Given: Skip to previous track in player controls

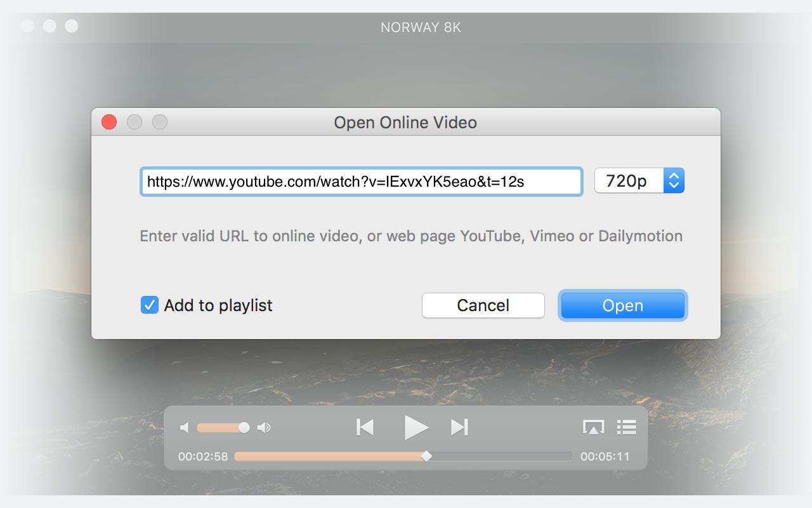Looking at the screenshot, I should coord(365,427).
